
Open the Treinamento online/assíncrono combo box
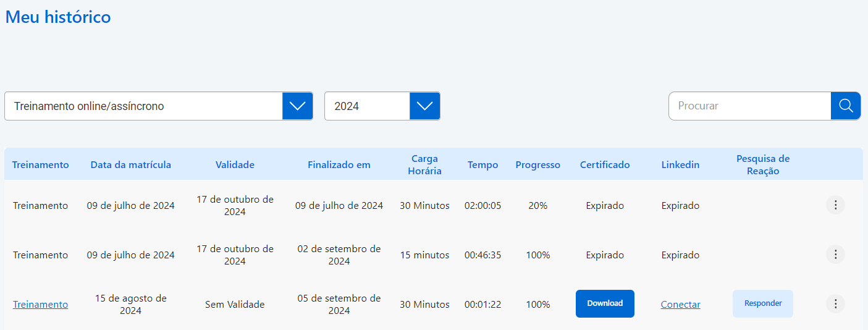tap(143, 106)
